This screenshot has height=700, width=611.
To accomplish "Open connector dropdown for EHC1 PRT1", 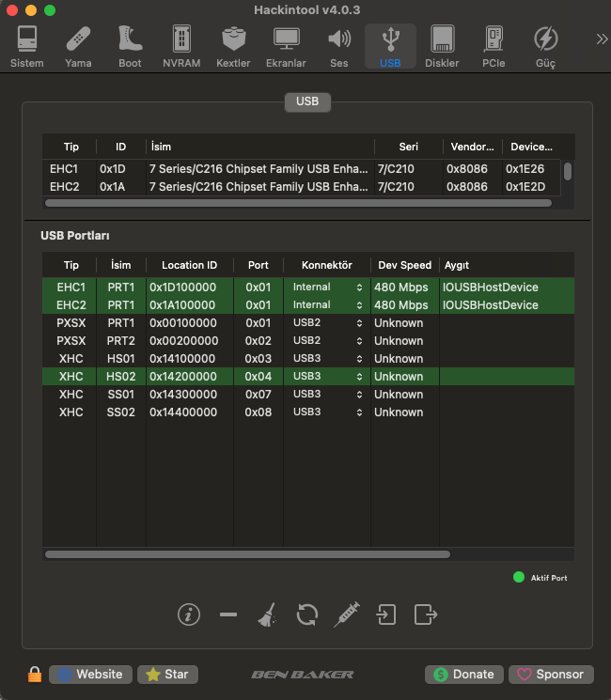I will 327,287.
